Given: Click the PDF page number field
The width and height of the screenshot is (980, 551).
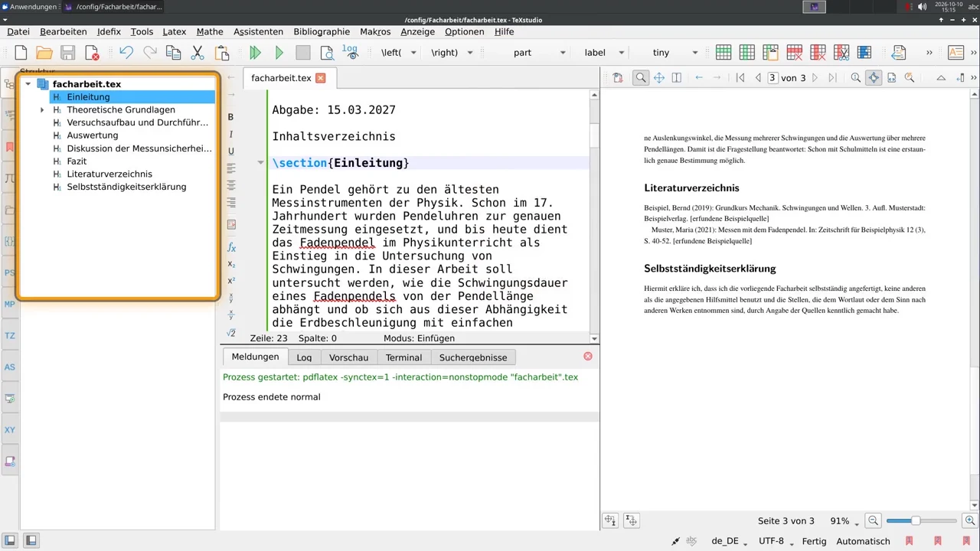Looking at the screenshot, I should [x=773, y=78].
